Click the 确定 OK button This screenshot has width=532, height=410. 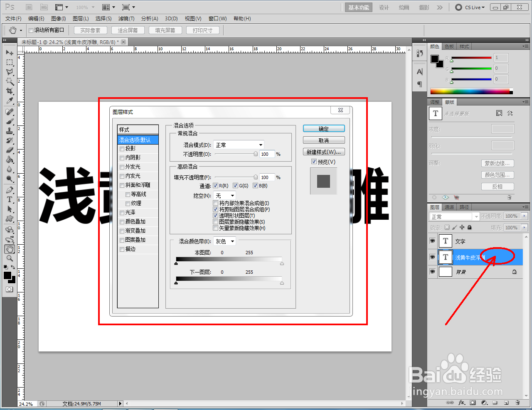[324, 129]
